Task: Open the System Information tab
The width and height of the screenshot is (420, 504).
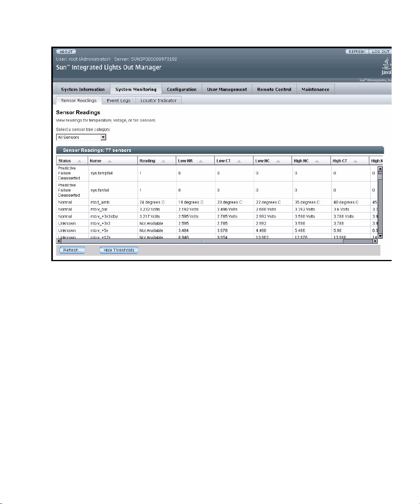Action: tap(83, 89)
